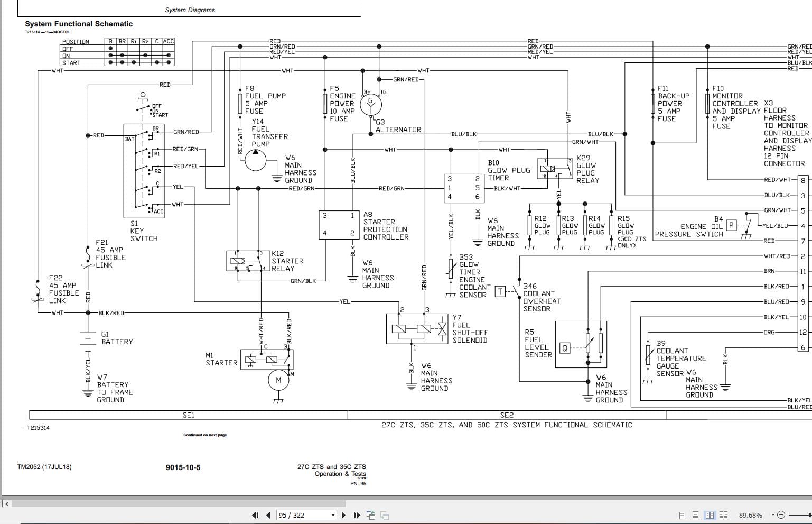Click the 'SE2' section marker
The image size is (812, 524).
507,415
